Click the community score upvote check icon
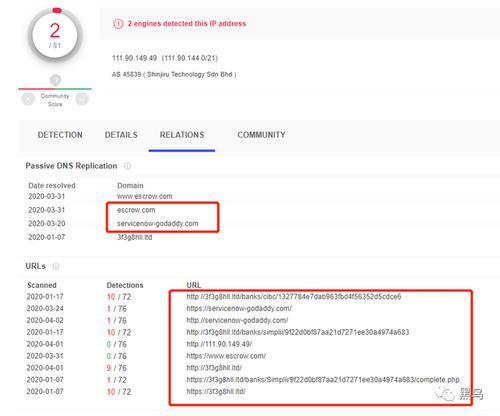500x416 pixels. pyautogui.click(x=82, y=99)
